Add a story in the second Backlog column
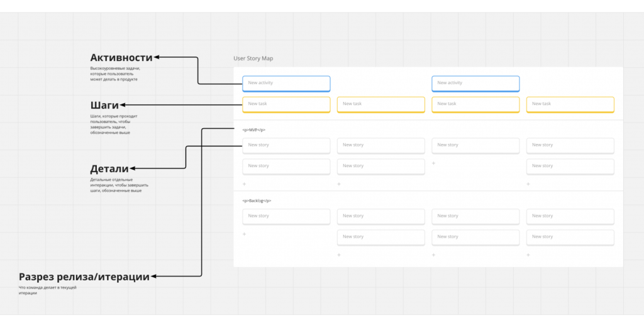The height and width of the screenshot is (330, 644). (x=339, y=255)
